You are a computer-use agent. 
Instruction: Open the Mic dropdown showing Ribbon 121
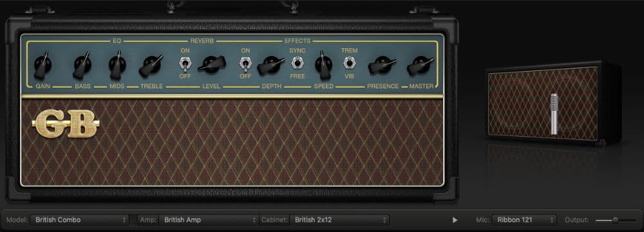(524, 220)
